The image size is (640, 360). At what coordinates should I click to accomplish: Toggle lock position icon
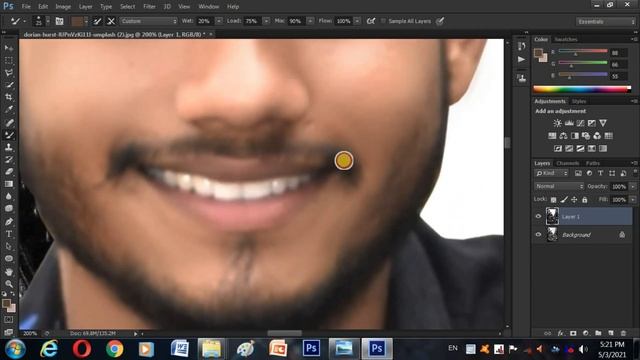[574, 200]
